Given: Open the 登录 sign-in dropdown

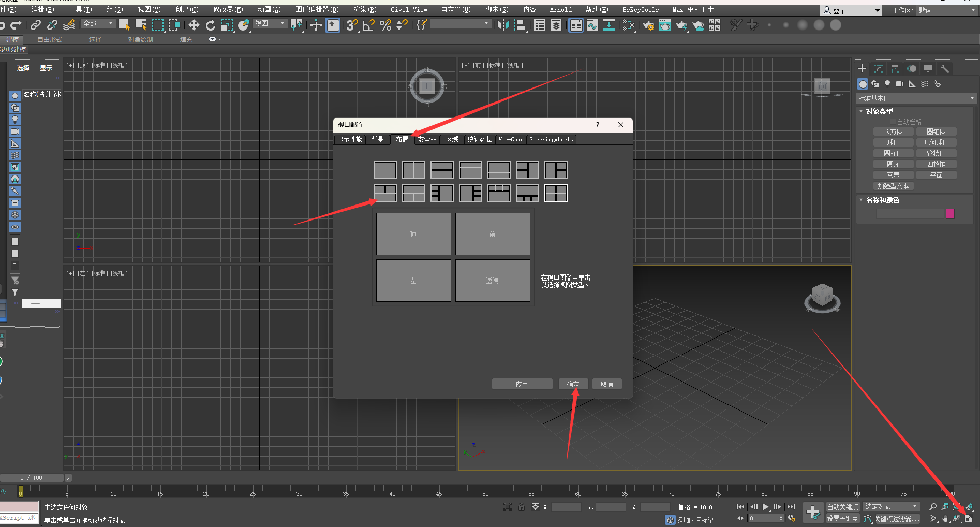Looking at the screenshot, I should point(851,10).
